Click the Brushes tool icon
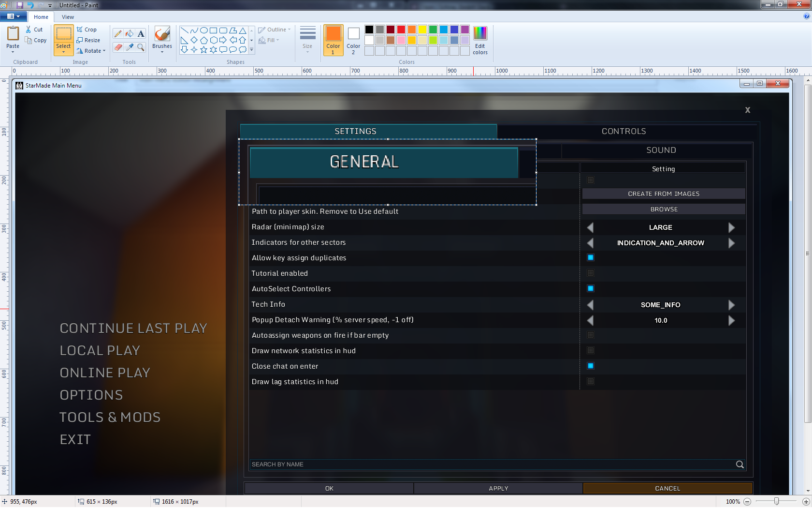 click(162, 34)
